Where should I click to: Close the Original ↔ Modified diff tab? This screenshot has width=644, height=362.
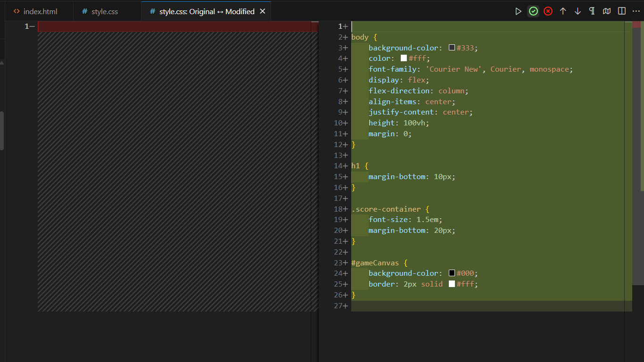pos(263,11)
